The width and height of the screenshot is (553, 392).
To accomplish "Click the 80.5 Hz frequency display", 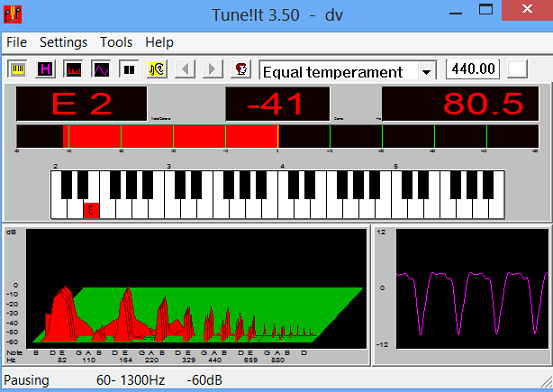I will click(460, 104).
